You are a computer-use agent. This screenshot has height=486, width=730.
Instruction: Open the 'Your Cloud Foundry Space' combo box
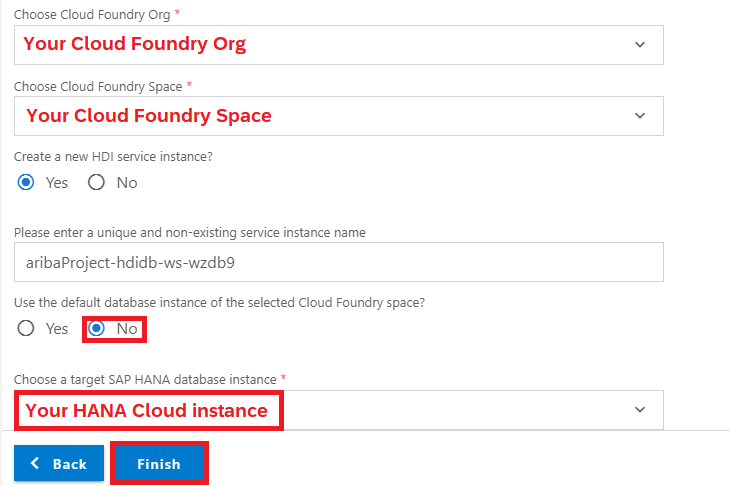pos(338,116)
